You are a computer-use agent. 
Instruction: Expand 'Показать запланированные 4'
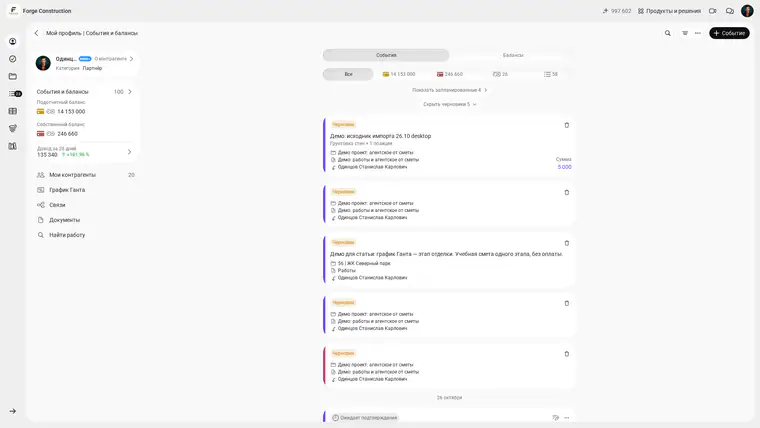coord(449,90)
